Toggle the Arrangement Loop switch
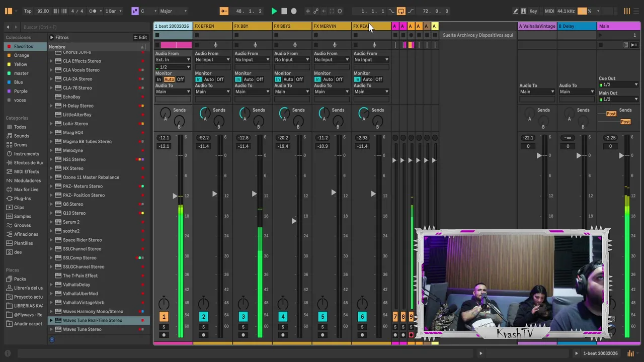 (x=401, y=11)
